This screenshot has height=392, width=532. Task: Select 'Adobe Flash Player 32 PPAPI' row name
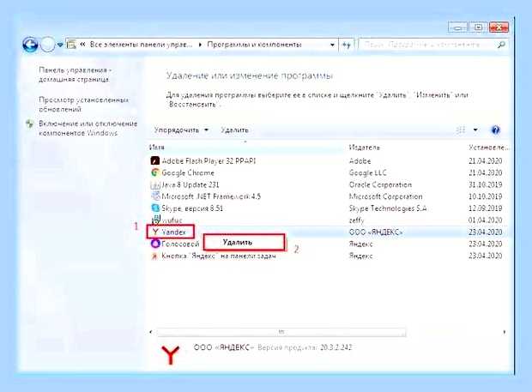[x=209, y=160]
